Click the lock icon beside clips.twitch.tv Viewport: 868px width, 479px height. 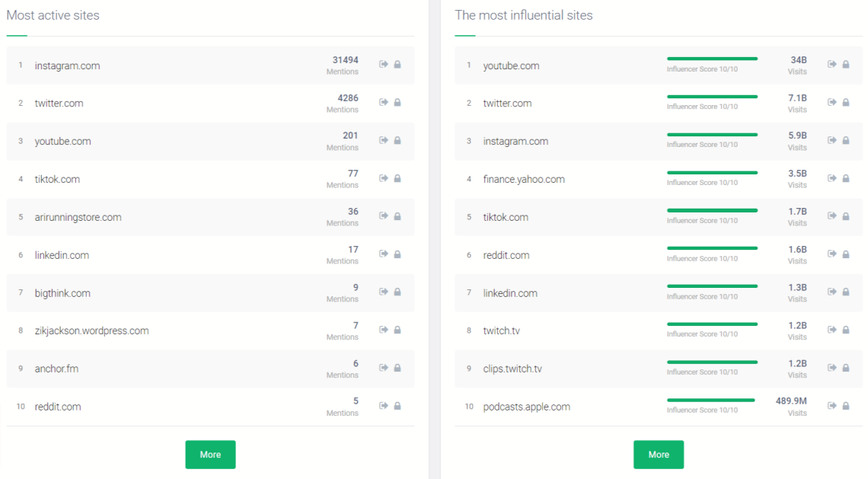(846, 368)
